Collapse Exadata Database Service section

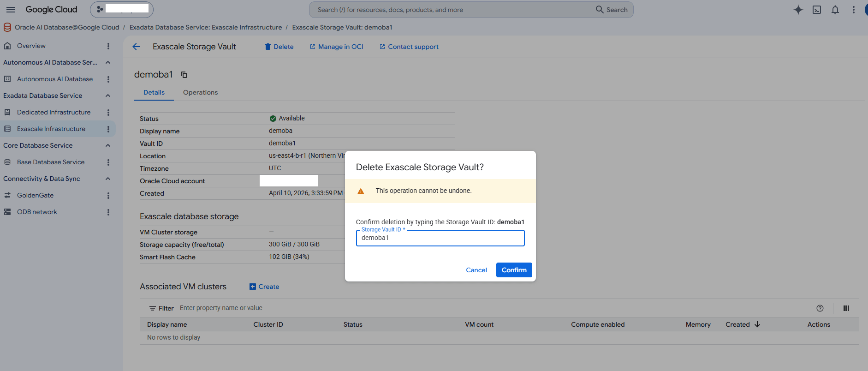108,96
